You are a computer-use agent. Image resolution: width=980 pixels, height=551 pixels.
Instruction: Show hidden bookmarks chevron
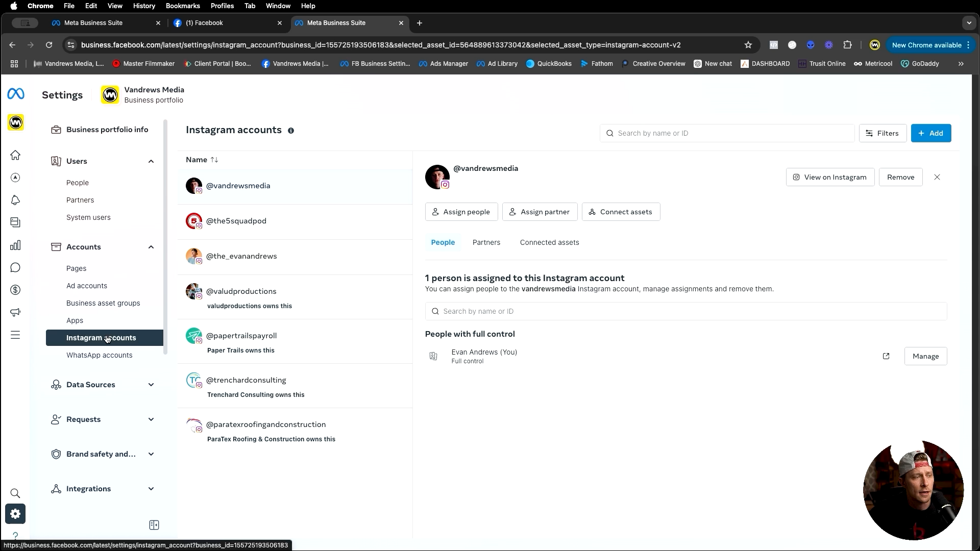961,64
